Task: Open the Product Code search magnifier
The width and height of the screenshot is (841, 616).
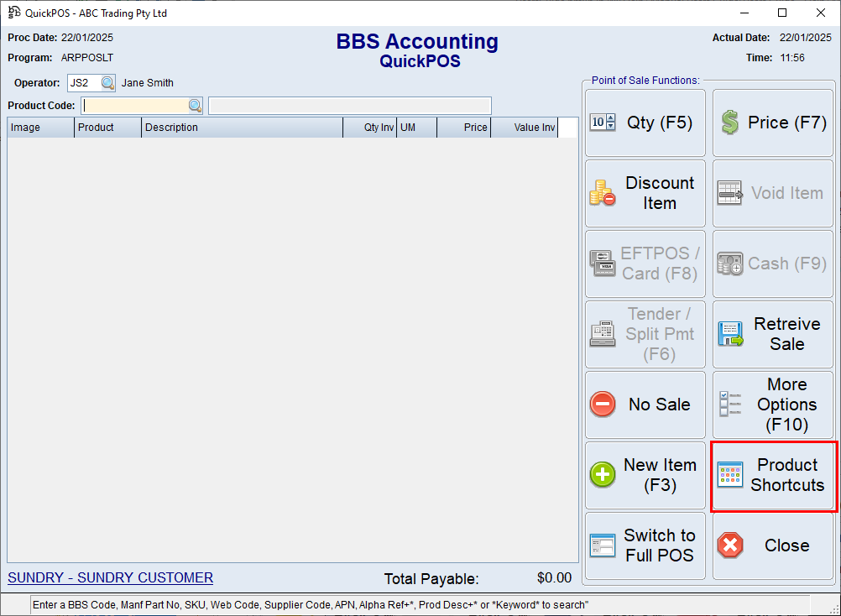Action: click(194, 105)
